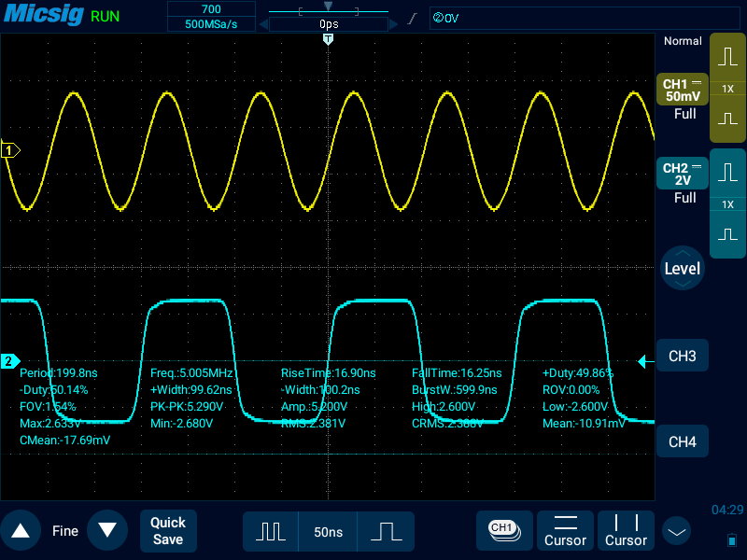
Task: Tap CH2 Full bandwidth label
Action: [x=684, y=198]
